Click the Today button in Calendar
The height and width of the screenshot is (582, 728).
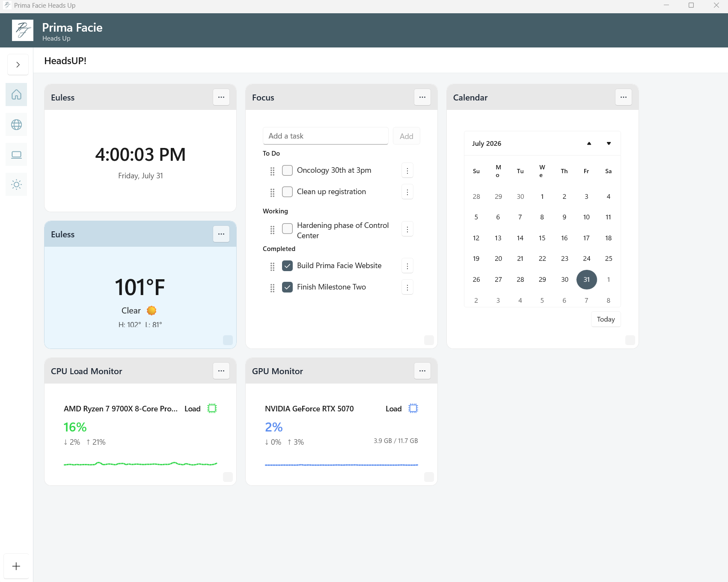(x=606, y=319)
